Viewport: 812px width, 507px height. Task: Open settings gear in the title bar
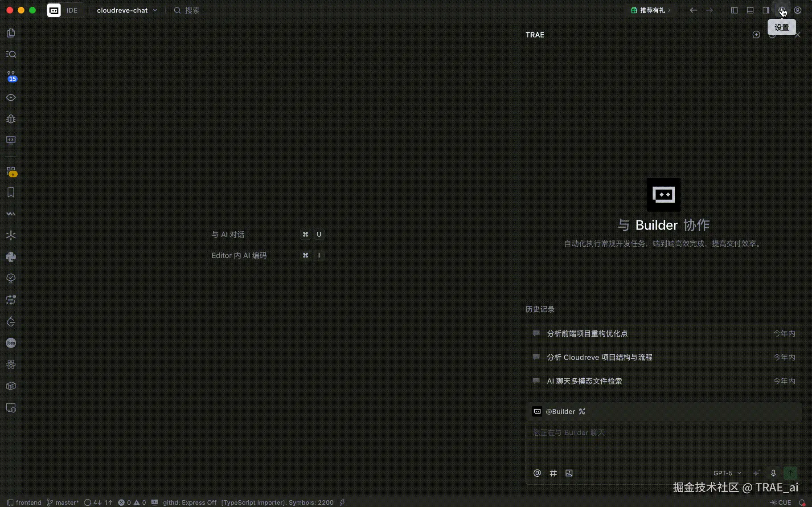click(782, 10)
